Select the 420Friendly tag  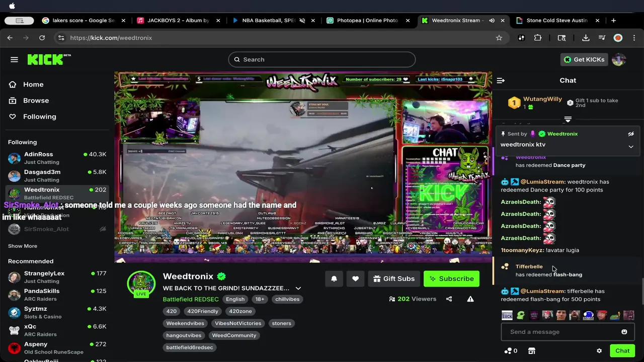pos(203,311)
